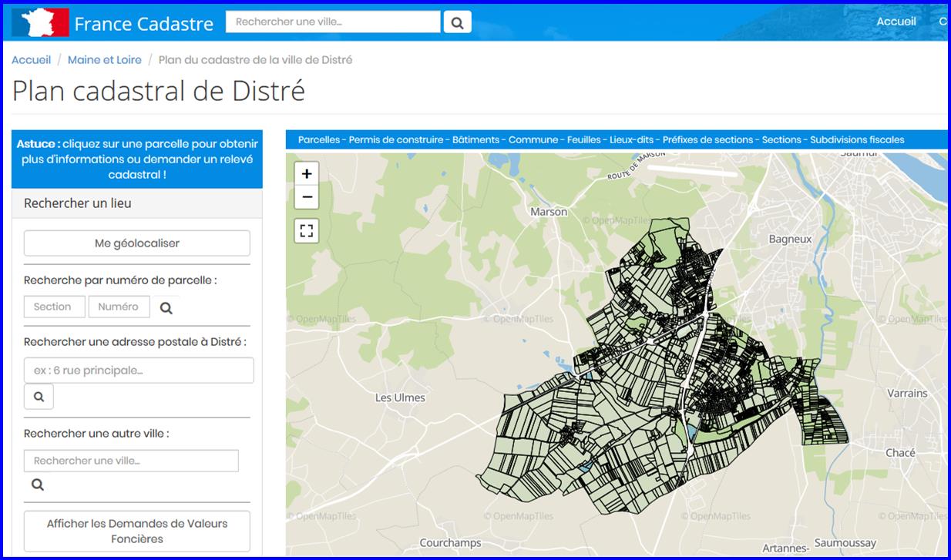
Task: Click the postal address input field
Action: (x=139, y=371)
